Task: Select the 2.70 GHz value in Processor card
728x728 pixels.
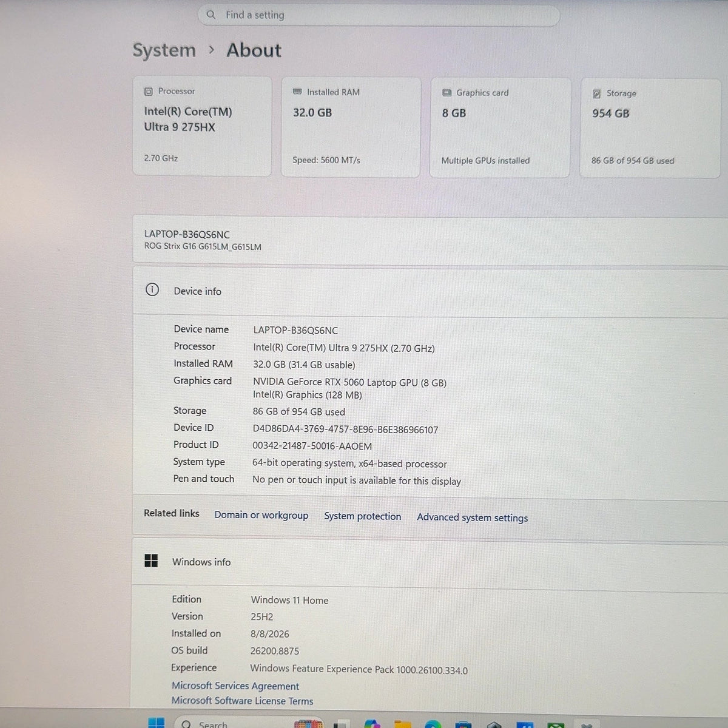Action: [x=161, y=158]
